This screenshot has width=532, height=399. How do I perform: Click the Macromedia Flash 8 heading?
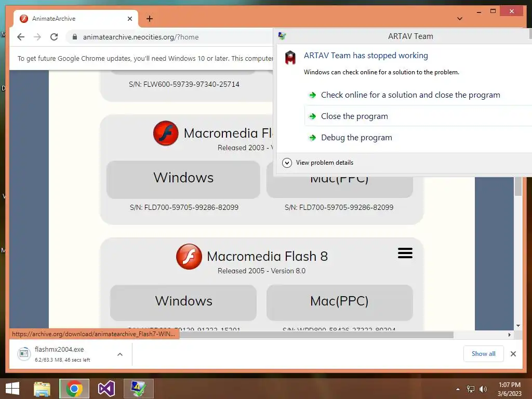(x=268, y=256)
